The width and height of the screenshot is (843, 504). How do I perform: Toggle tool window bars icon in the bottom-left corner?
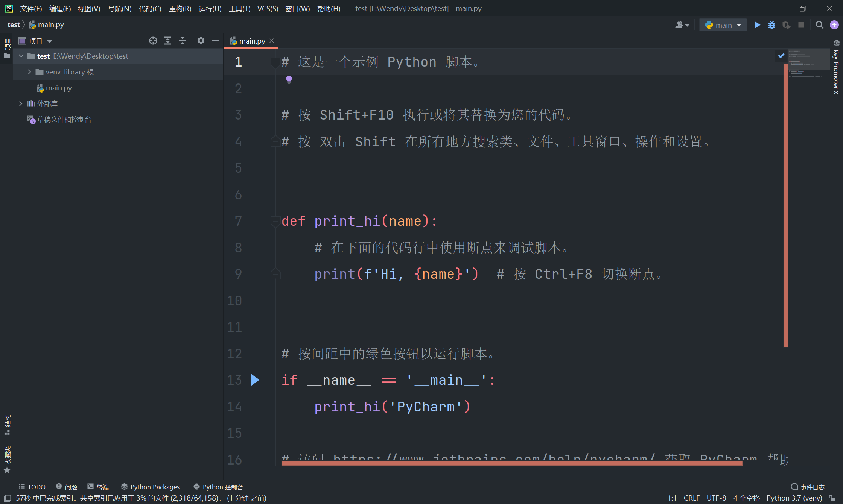(x=7, y=498)
